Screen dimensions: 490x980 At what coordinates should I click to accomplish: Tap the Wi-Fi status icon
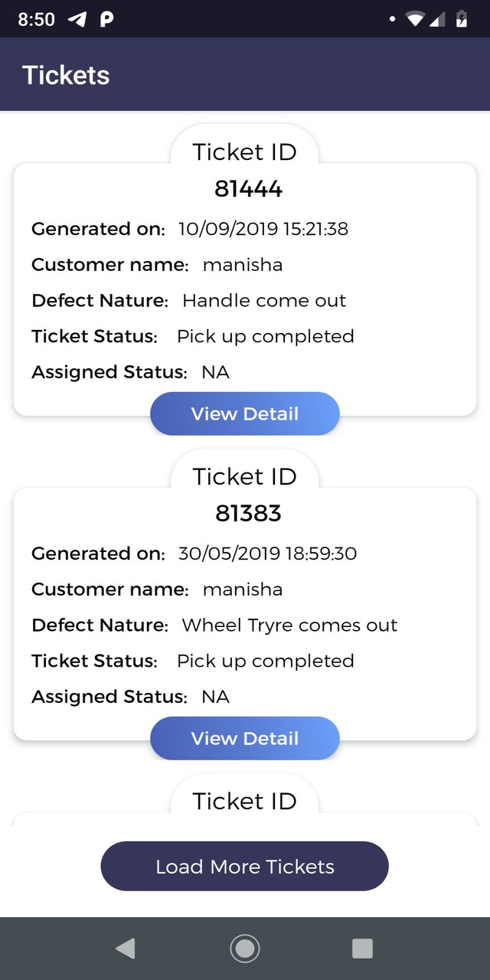415,20
